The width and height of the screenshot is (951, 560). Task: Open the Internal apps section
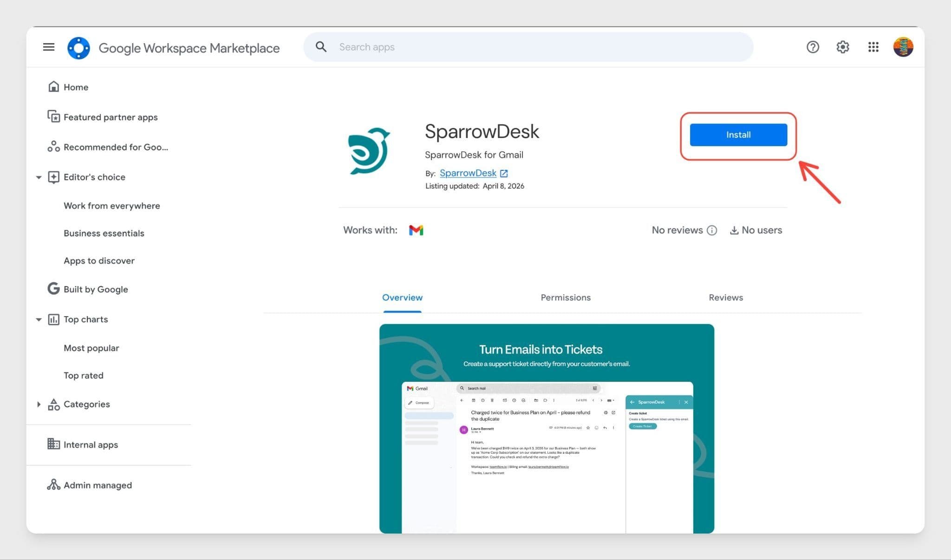[91, 445]
